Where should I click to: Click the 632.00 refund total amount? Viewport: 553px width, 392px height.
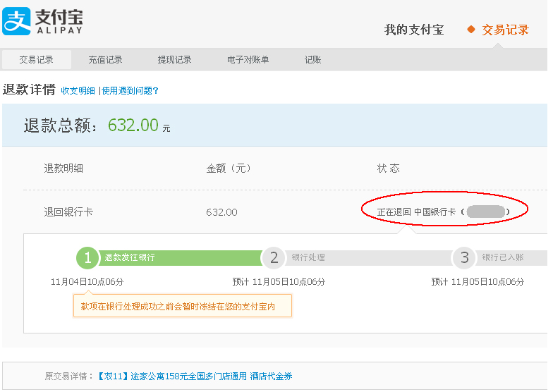pyautogui.click(x=133, y=125)
